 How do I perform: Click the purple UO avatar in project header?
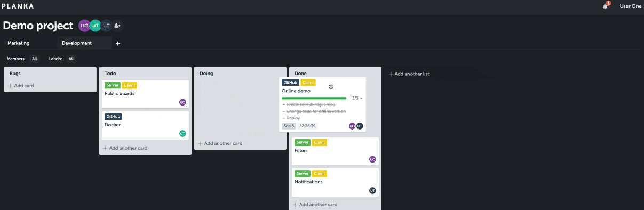point(84,25)
